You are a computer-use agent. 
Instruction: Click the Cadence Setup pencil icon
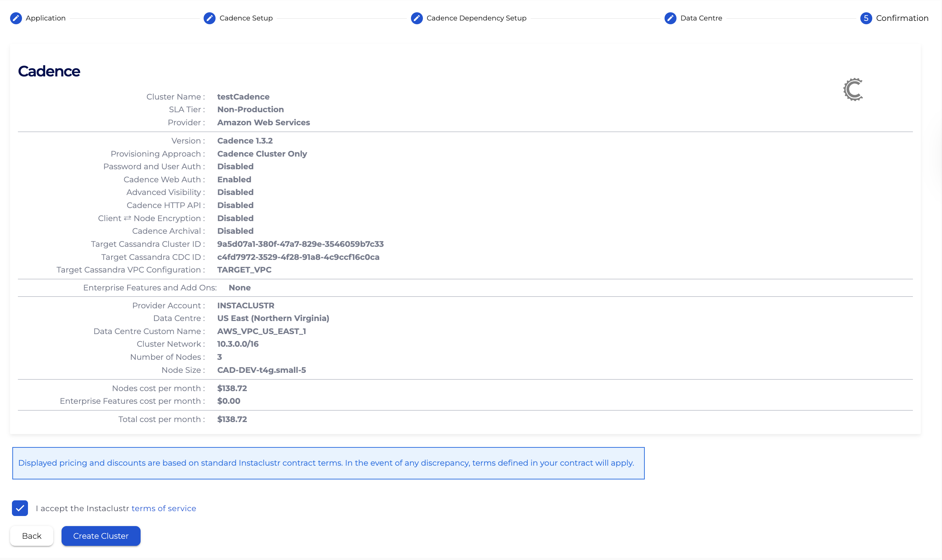[210, 18]
